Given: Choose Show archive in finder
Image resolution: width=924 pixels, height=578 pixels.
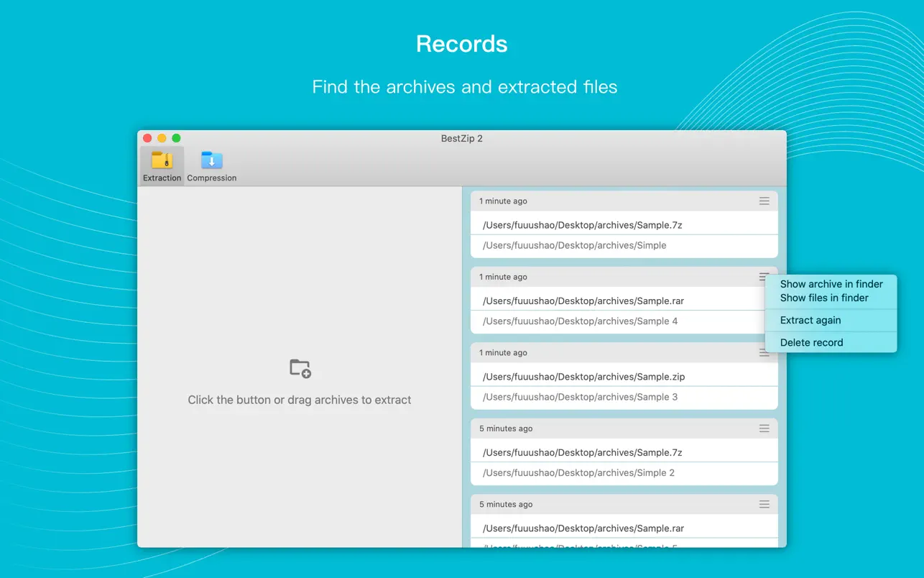Looking at the screenshot, I should coord(831,284).
